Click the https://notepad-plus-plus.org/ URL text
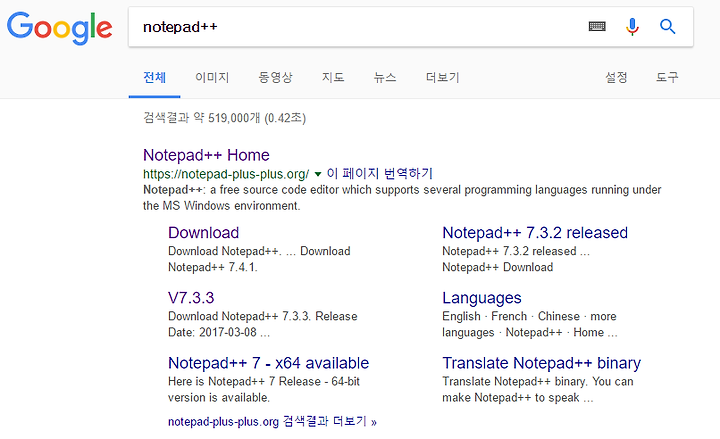720x439 pixels. pyautogui.click(x=226, y=174)
